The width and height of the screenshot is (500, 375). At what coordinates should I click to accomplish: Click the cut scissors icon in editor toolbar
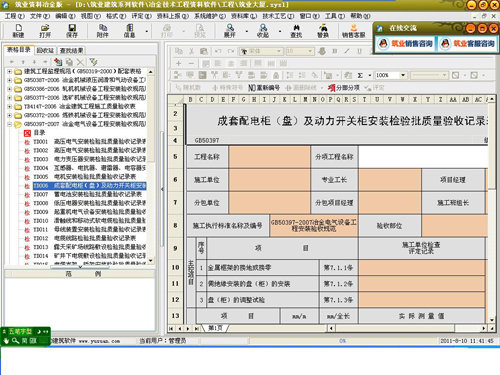[x=191, y=51]
